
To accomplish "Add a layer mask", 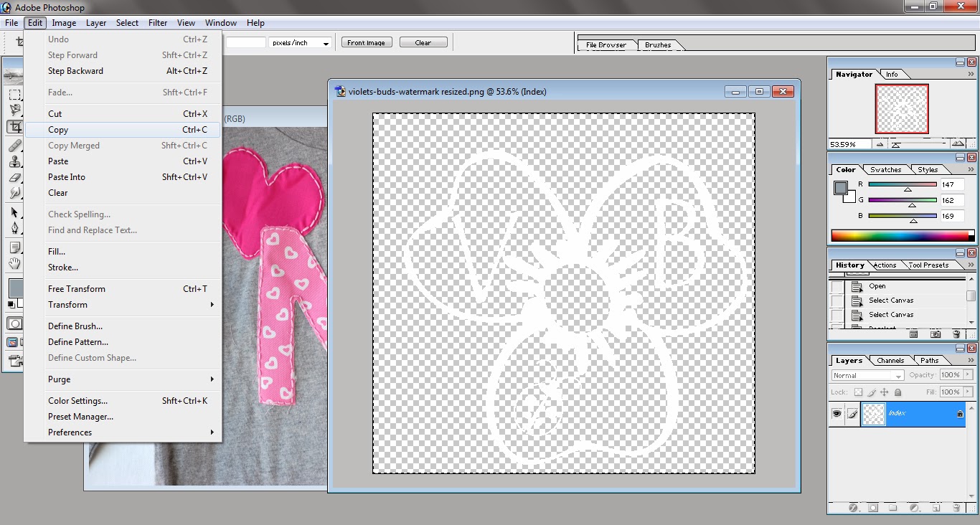I will click(873, 508).
